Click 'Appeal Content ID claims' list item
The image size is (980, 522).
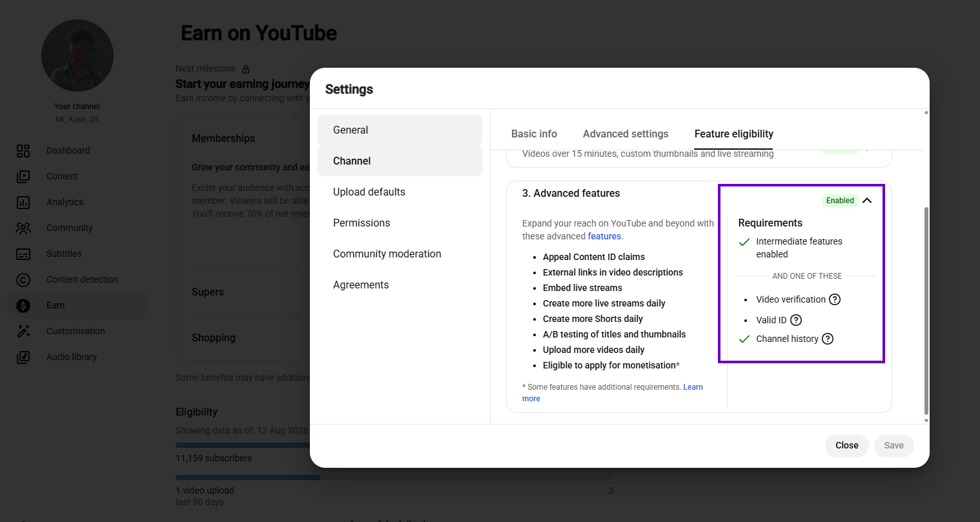[594, 257]
